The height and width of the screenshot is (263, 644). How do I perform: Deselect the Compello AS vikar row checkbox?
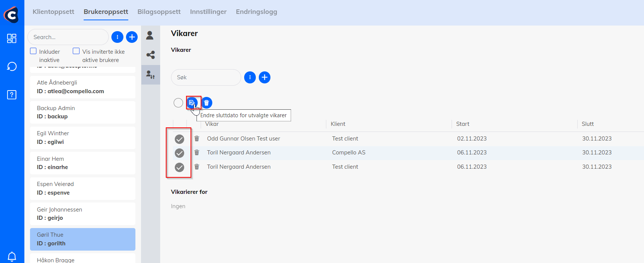click(179, 153)
